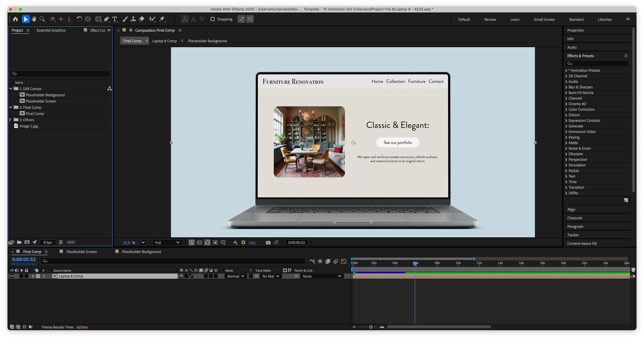Select the Type tool
Image resolution: width=644 pixels, height=339 pixels.
pyautogui.click(x=115, y=19)
